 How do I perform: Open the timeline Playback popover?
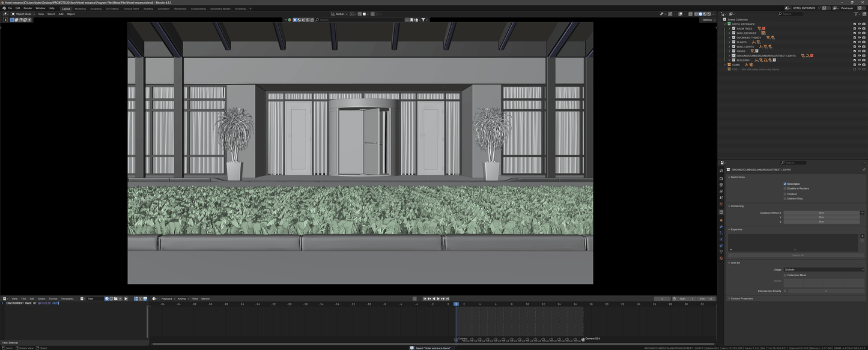pos(166,298)
